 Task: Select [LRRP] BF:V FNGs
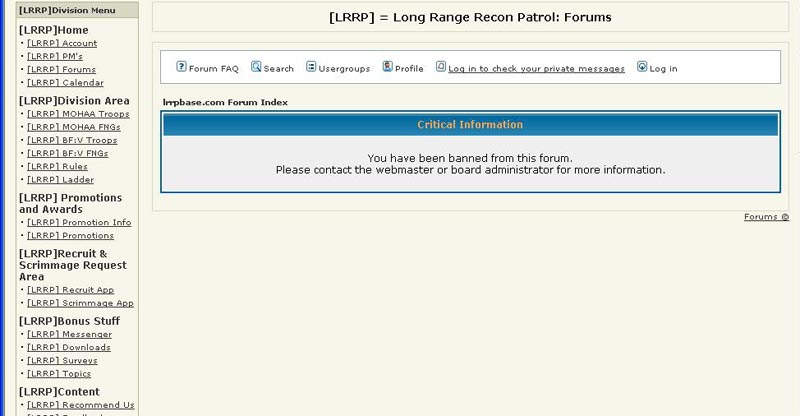[67, 153]
